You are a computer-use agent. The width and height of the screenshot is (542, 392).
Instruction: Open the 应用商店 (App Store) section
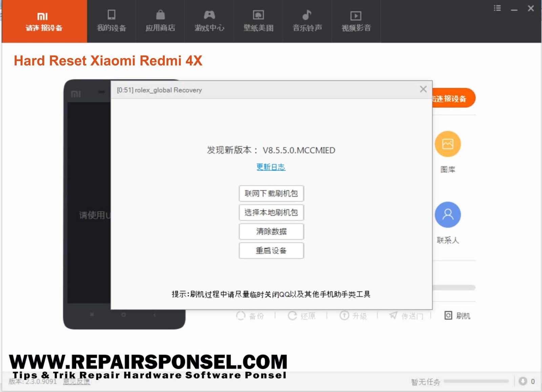pyautogui.click(x=160, y=21)
